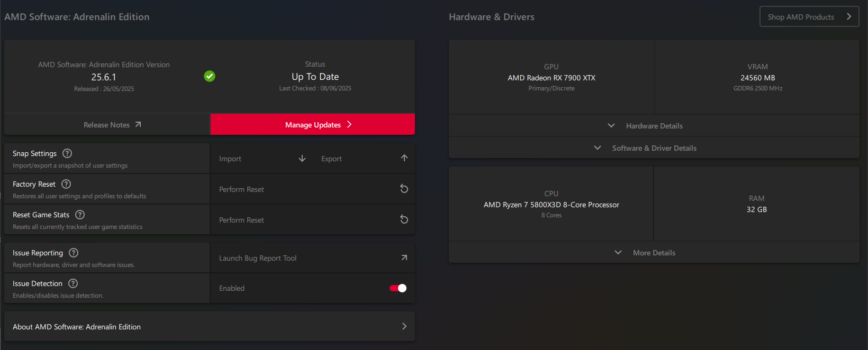868x350 pixels.
Task: Expand Hardware Details section
Action: 654,126
